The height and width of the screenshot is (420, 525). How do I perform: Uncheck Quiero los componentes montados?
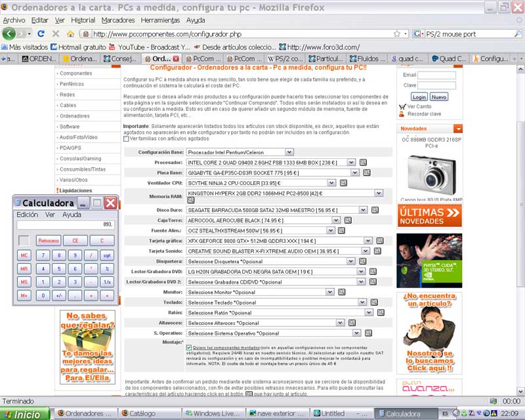tap(189, 348)
